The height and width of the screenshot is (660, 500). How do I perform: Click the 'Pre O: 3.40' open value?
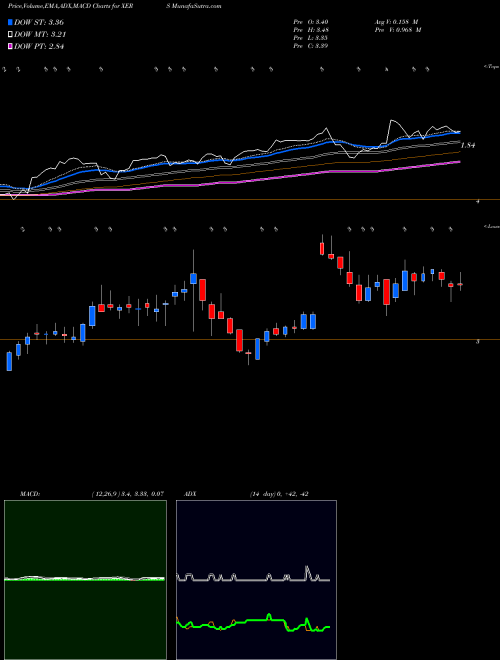coord(311,22)
